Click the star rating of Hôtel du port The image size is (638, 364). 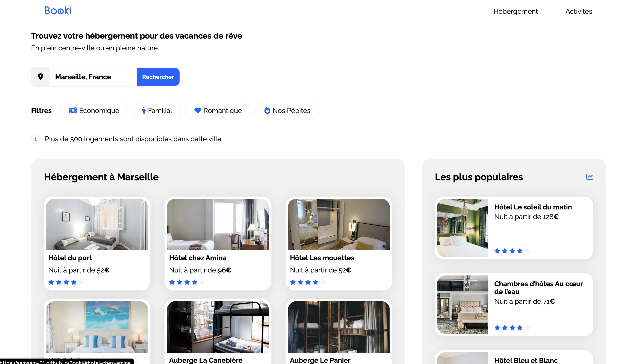(66, 282)
